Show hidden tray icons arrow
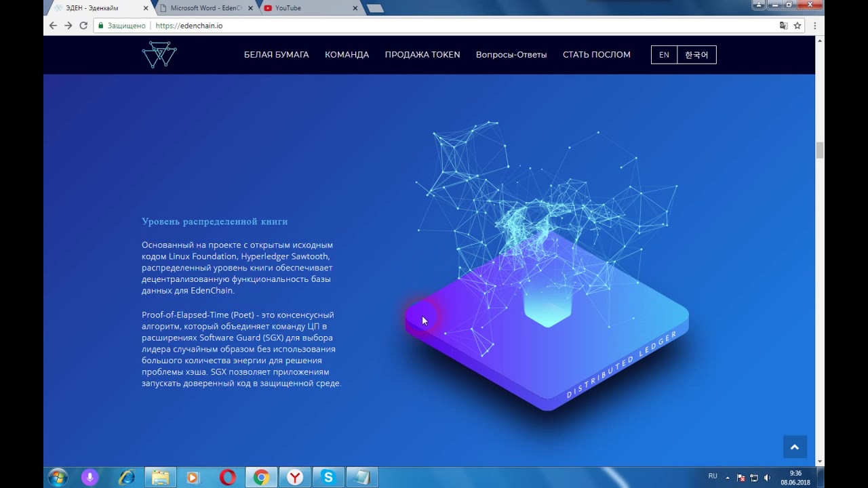This screenshot has width=868, height=488. (728, 478)
